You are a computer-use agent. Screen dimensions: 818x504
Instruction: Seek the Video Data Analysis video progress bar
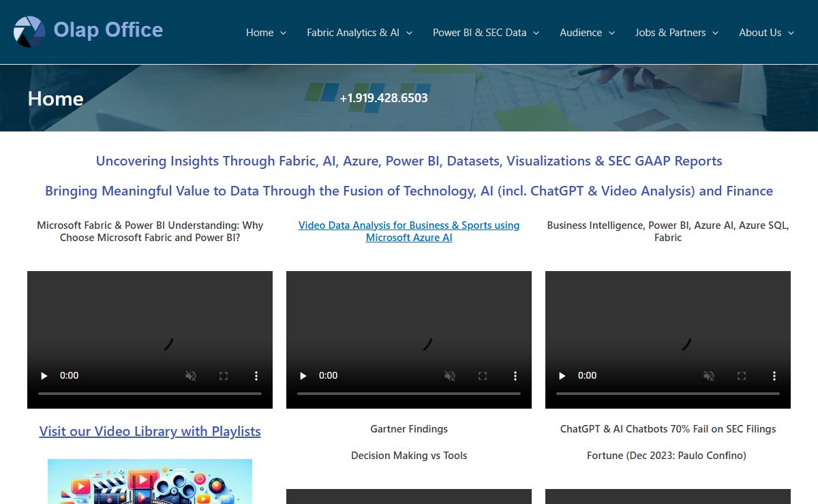(409, 394)
